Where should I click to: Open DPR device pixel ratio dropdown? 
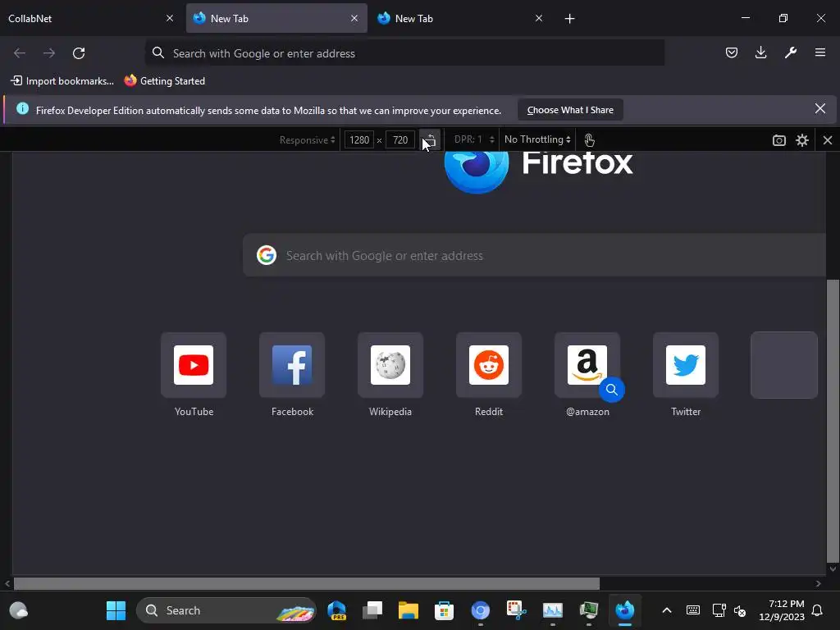[474, 139]
